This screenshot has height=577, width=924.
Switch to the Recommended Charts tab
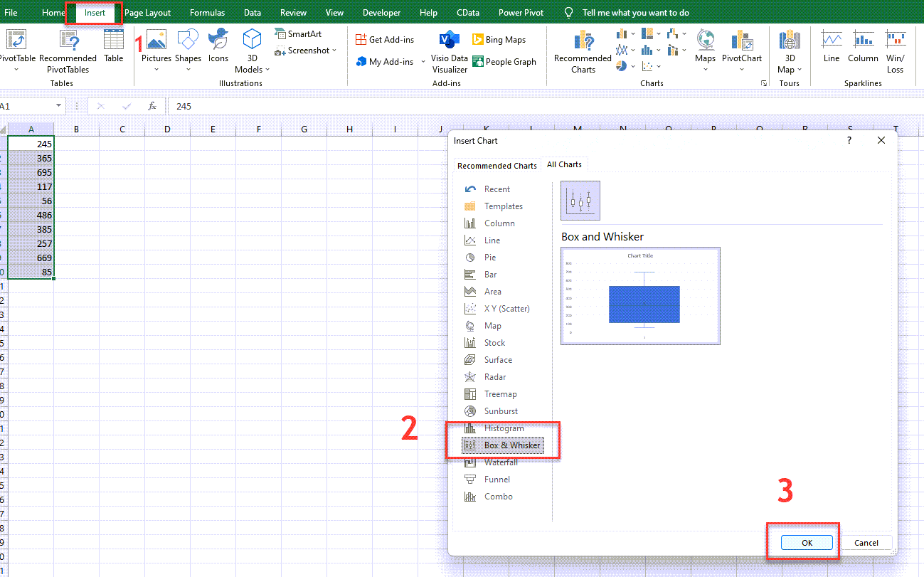[x=496, y=165]
